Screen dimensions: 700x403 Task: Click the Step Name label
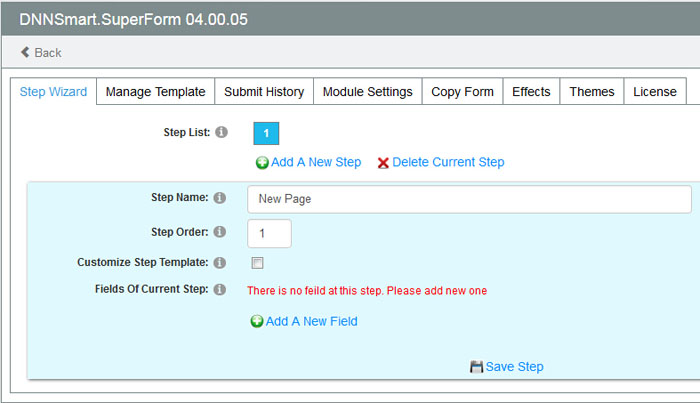(179, 197)
